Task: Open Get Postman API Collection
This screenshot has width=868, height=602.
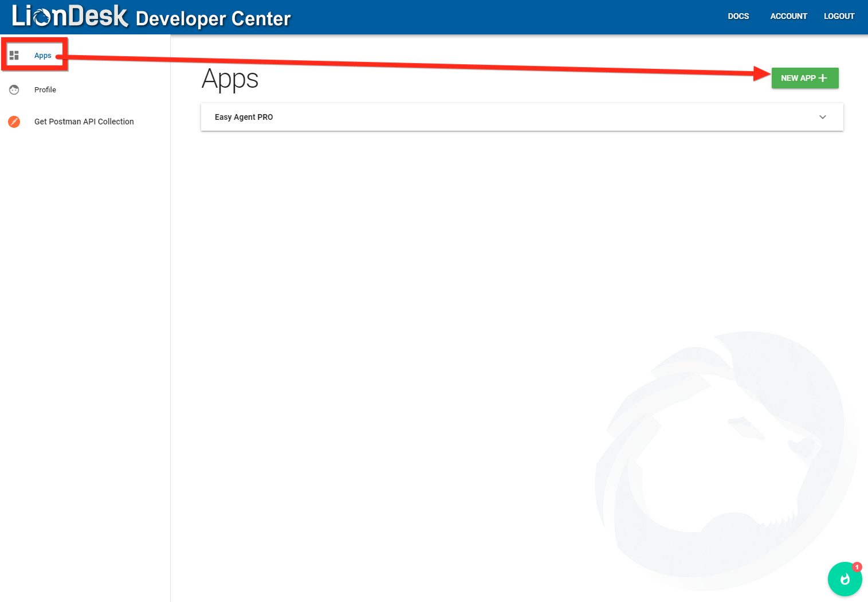Action: 84,122
